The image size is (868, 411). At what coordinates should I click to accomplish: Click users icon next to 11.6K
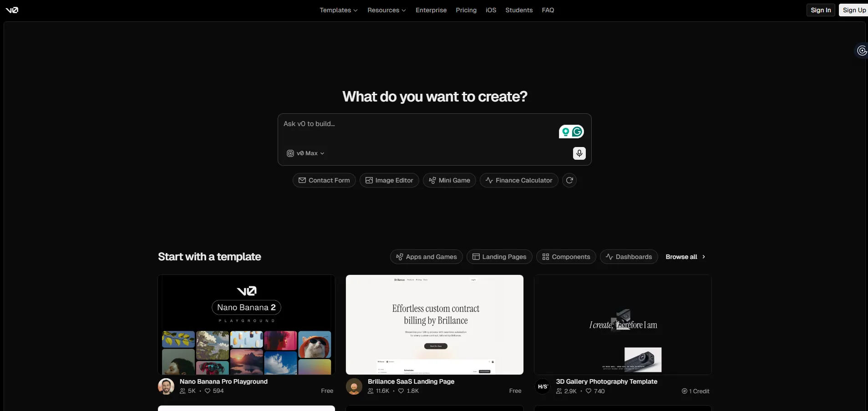click(x=371, y=391)
